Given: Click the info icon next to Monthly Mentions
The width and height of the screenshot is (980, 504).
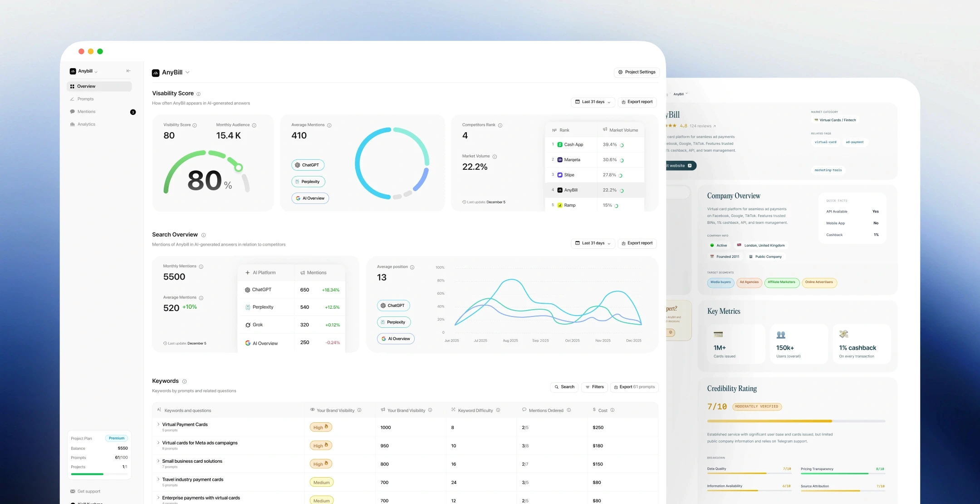Looking at the screenshot, I should click(201, 267).
